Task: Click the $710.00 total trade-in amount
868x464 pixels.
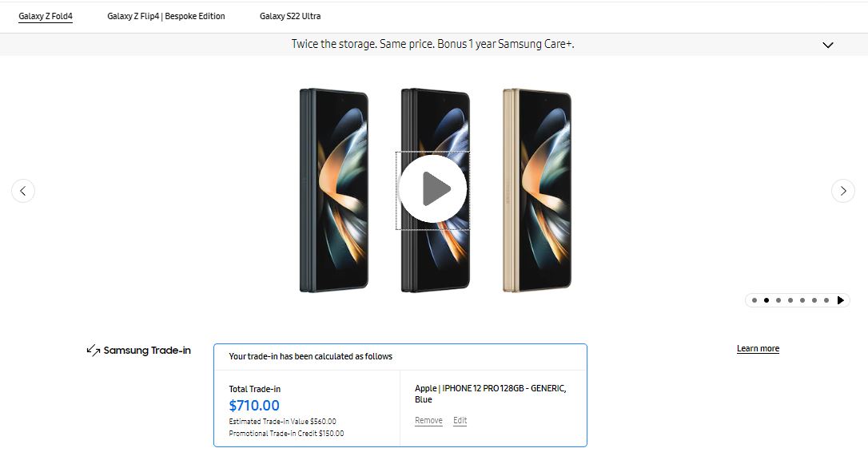Action: [254, 406]
